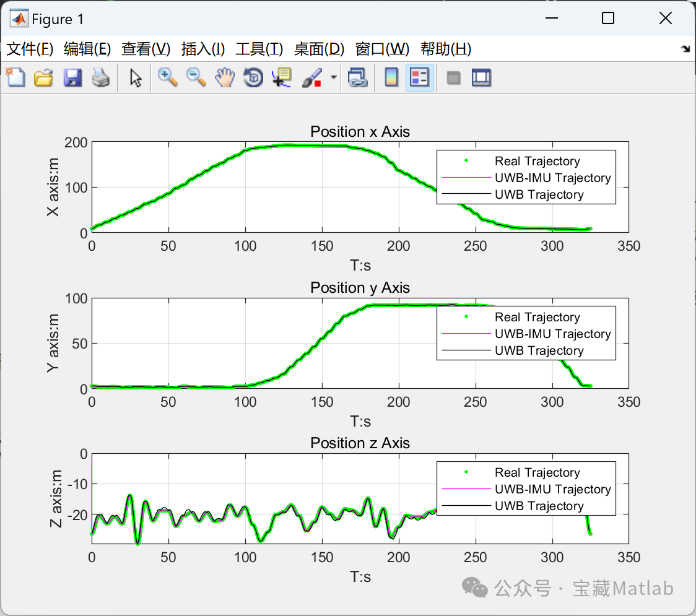
Task: Enable Link Plot mode
Action: pos(357,78)
